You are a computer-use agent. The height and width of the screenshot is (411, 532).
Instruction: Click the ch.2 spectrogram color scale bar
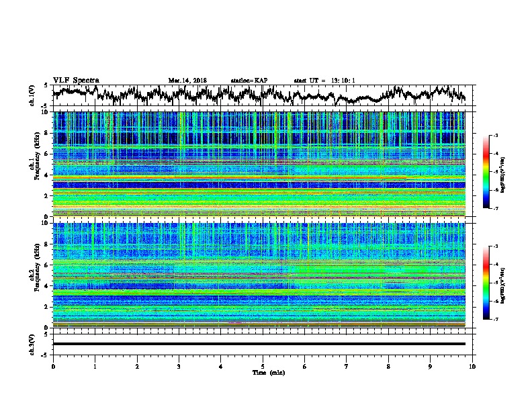coord(486,283)
